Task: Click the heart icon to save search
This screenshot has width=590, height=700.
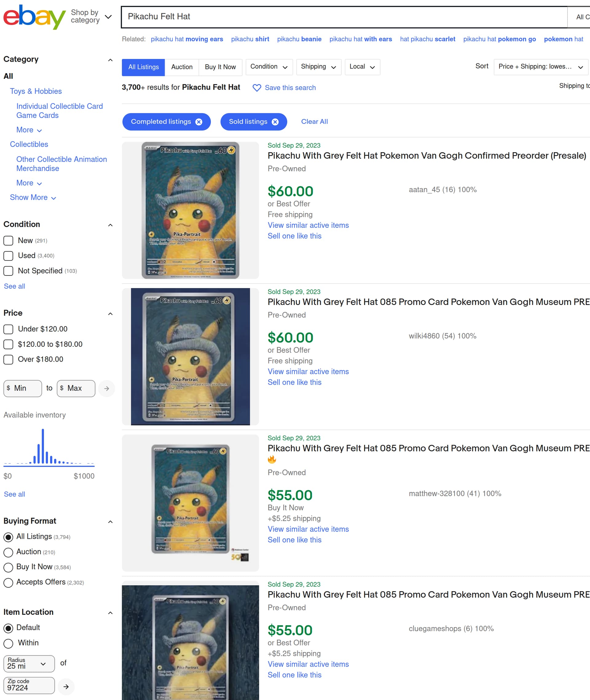Action: coord(257,88)
